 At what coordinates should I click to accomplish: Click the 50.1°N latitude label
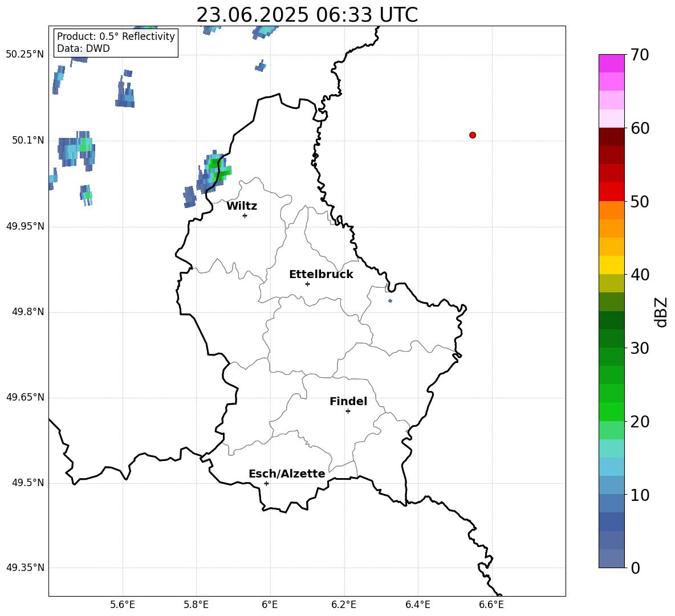tap(28, 141)
